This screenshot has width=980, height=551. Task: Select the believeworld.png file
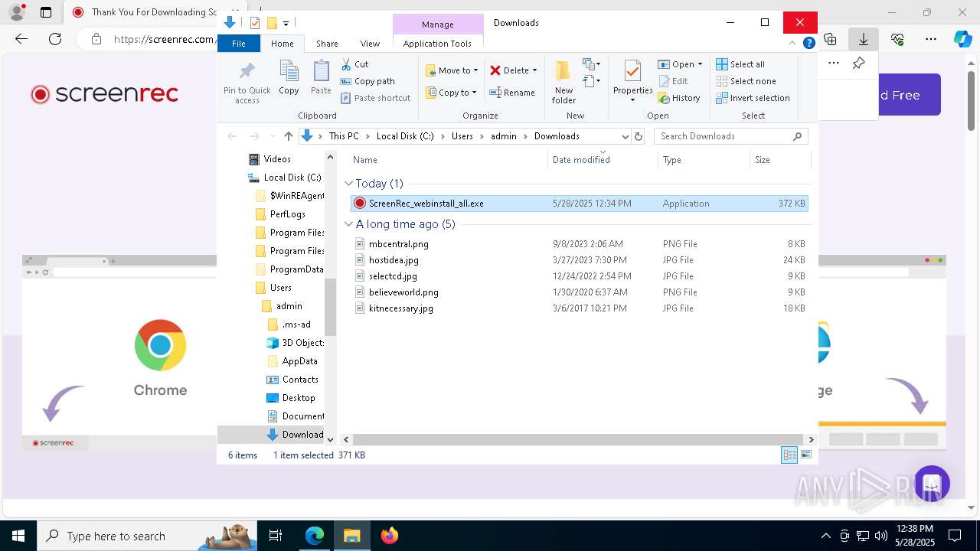point(403,292)
